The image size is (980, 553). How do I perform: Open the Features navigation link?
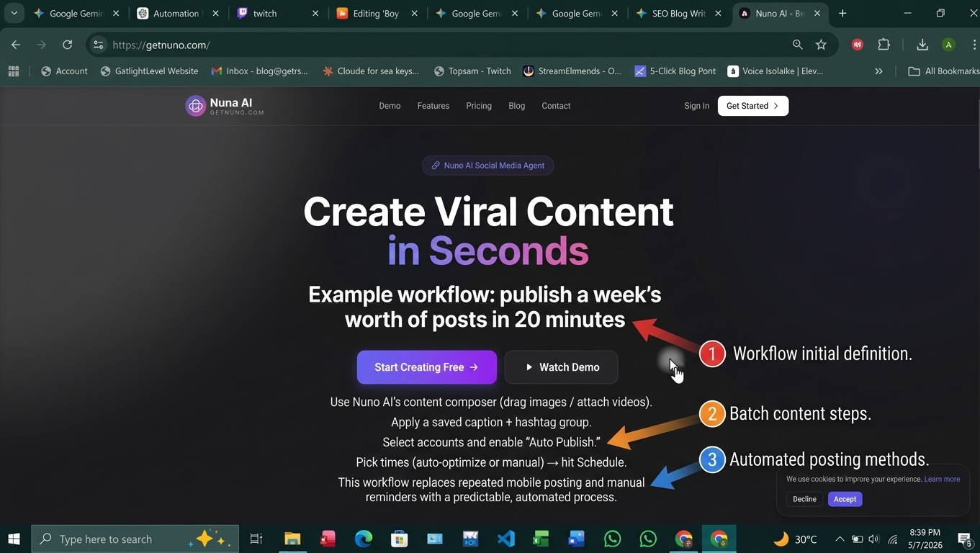[x=433, y=106]
